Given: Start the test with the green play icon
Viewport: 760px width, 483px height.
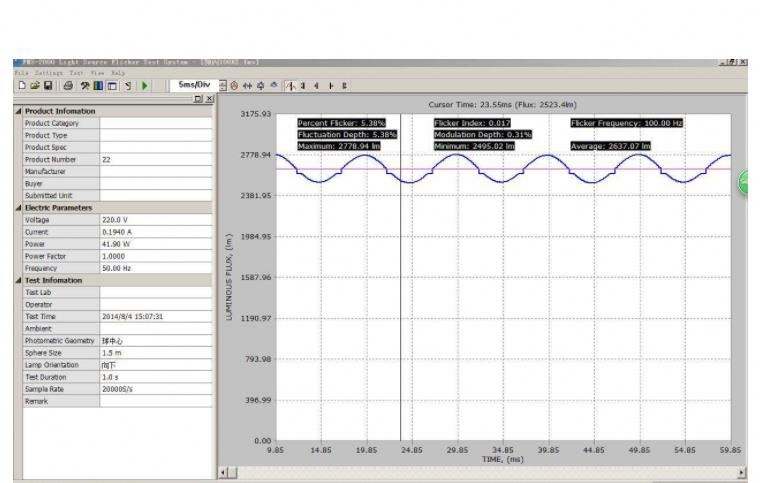Looking at the screenshot, I should 145,86.
